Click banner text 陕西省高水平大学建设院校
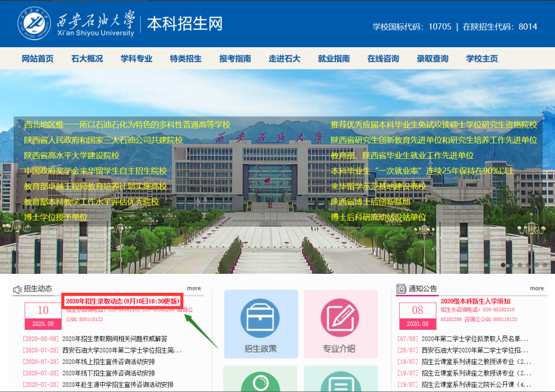This screenshot has height=392, width=555. tap(72, 155)
